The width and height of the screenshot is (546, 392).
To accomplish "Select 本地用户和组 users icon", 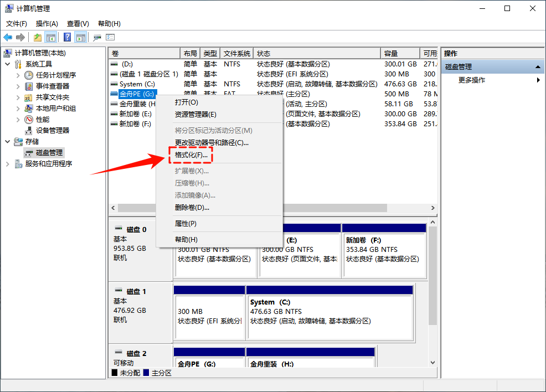I will [x=29, y=108].
